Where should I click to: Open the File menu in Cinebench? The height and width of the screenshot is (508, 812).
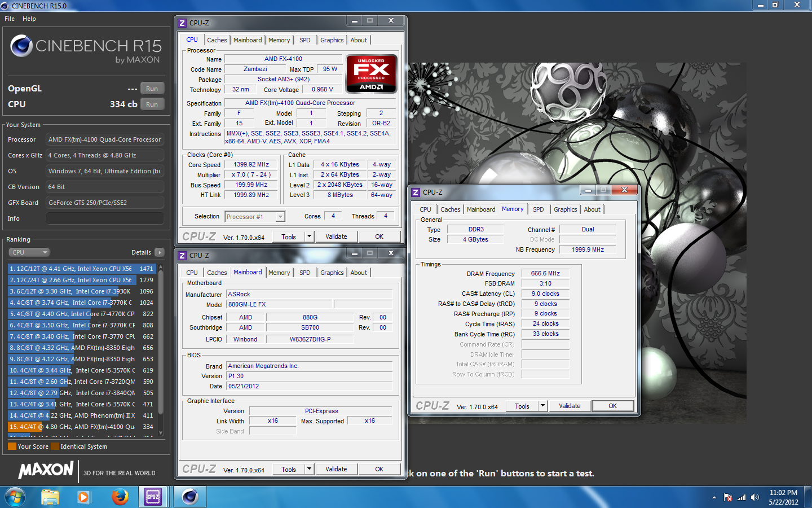point(10,19)
